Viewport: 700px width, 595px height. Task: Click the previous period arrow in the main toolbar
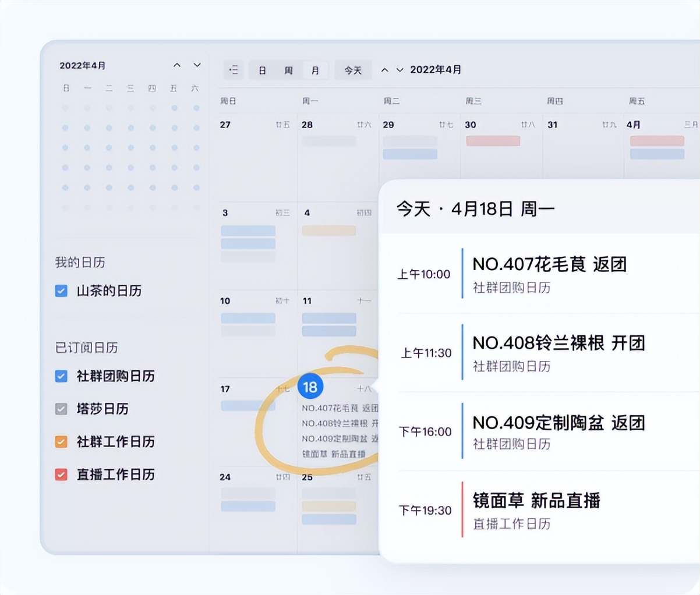384,70
